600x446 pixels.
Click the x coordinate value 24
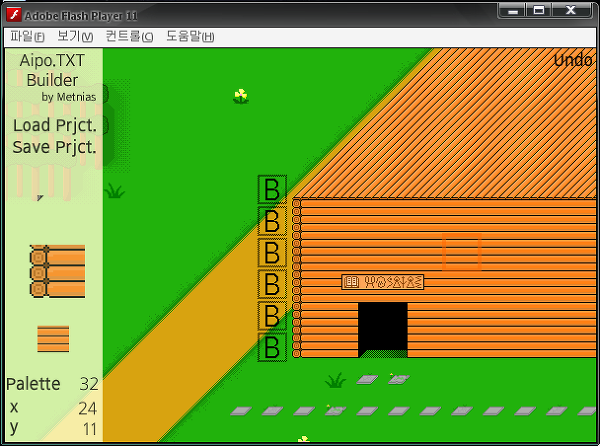pos(88,409)
